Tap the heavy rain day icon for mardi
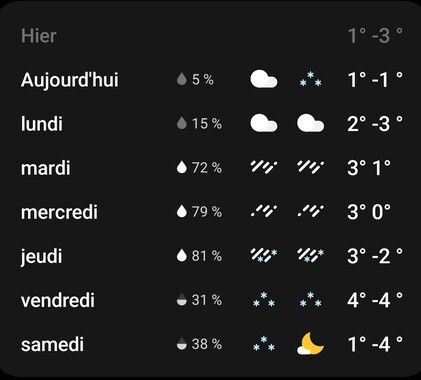Viewport: 421px width, 380px height. [264, 167]
